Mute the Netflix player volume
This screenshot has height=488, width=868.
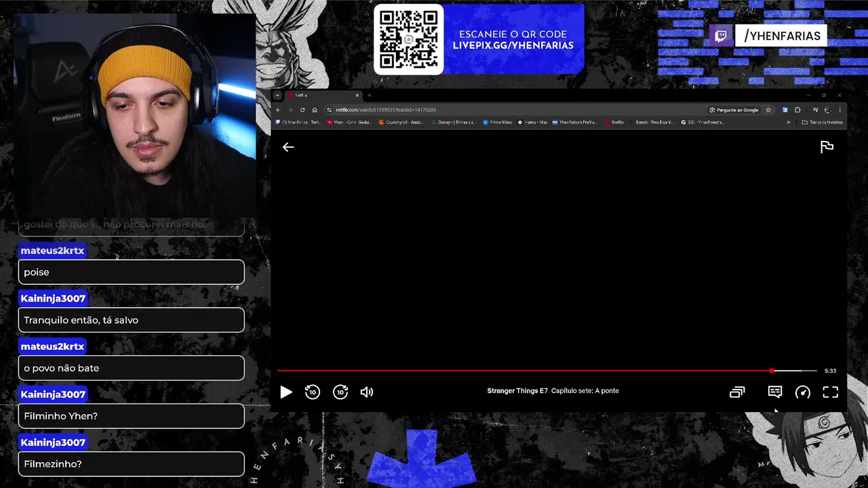pyautogui.click(x=367, y=392)
